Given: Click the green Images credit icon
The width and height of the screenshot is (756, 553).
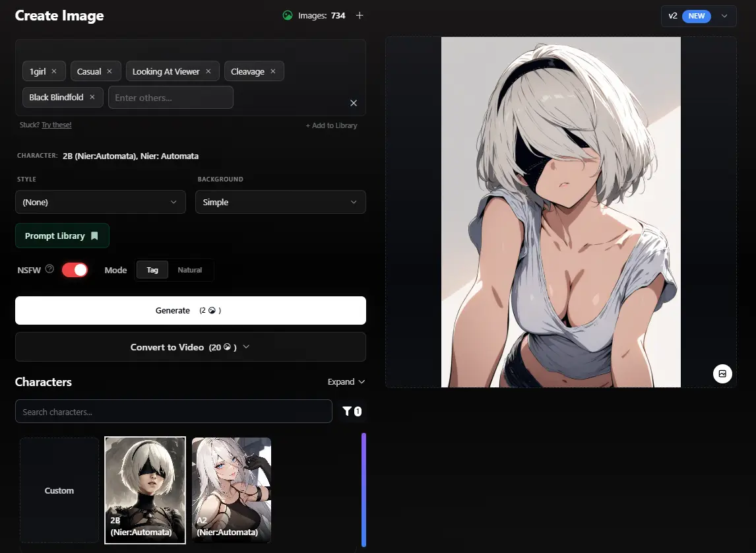Looking at the screenshot, I should click(x=288, y=15).
